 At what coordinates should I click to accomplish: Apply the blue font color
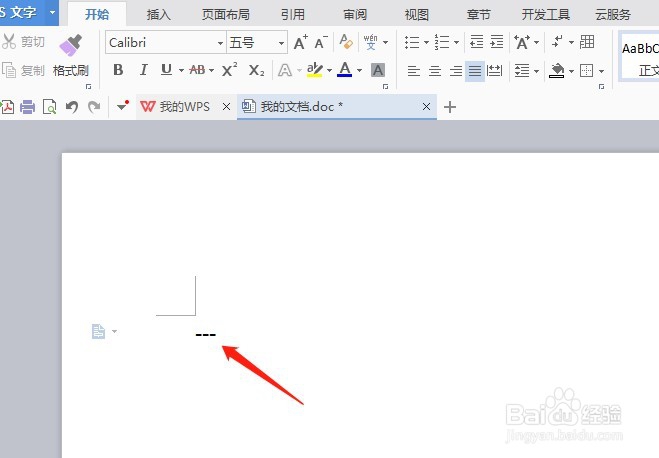tap(345, 70)
